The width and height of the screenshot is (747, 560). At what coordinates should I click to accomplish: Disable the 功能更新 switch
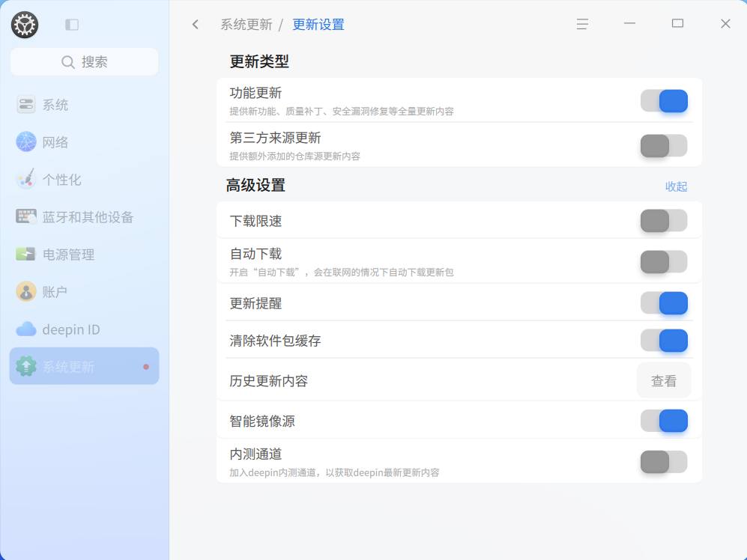tap(664, 101)
